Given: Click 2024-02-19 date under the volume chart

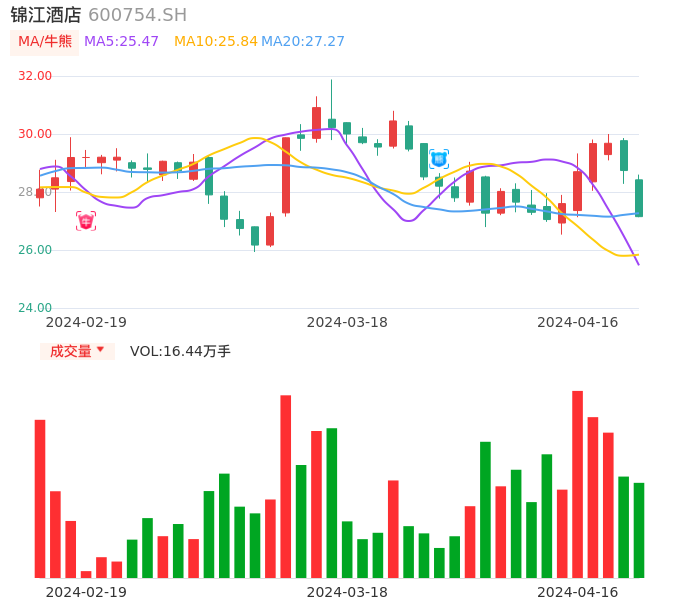Looking at the screenshot, I should (86, 592).
